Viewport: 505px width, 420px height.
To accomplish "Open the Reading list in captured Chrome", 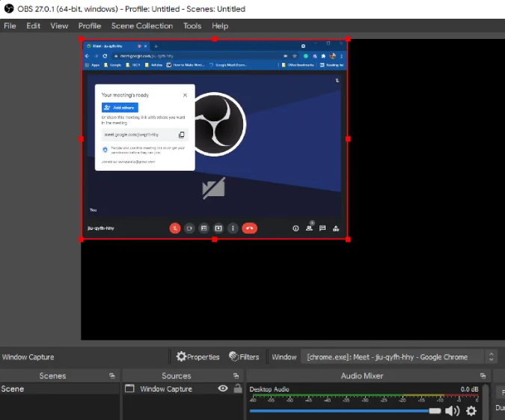I will (331, 65).
